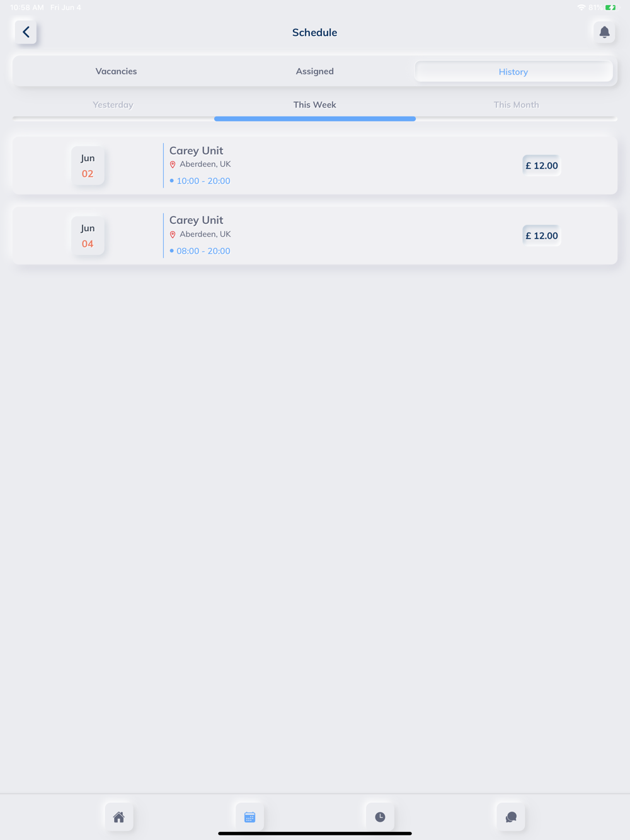630x840 pixels.
Task: Switch to the Vacancies tab
Action: [x=116, y=71]
